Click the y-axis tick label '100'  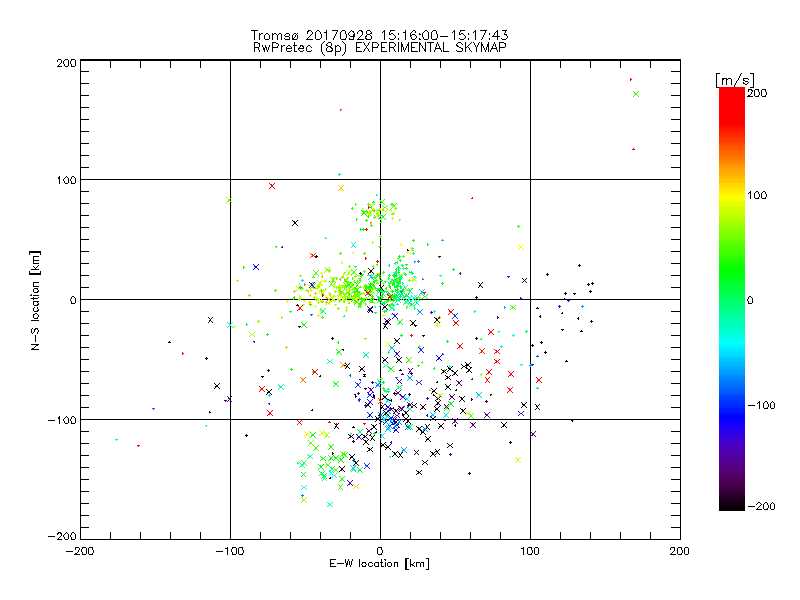67,180
